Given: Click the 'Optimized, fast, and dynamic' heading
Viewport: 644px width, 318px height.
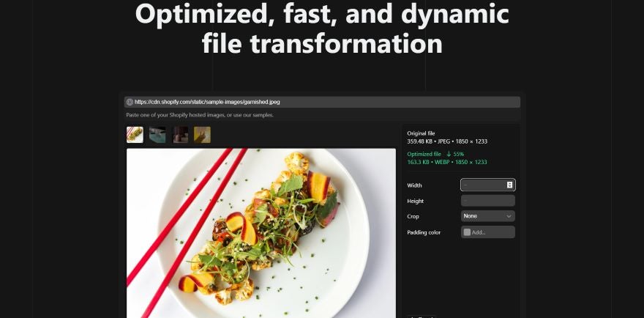Looking at the screenshot, I should click(322, 14).
